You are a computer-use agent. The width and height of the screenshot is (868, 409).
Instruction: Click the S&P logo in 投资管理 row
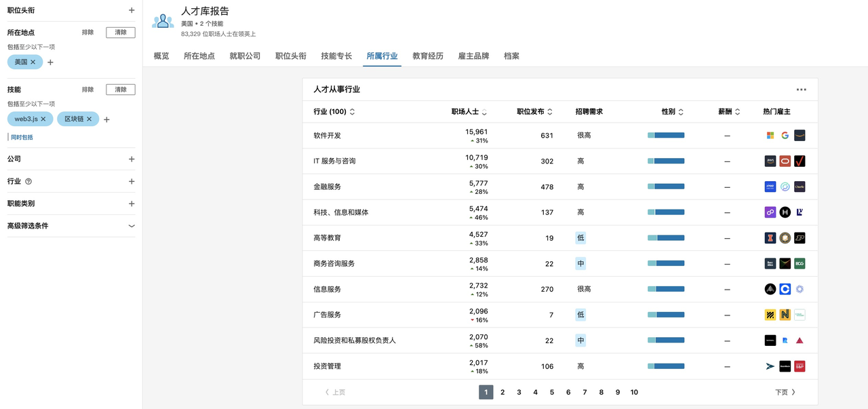(800, 366)
